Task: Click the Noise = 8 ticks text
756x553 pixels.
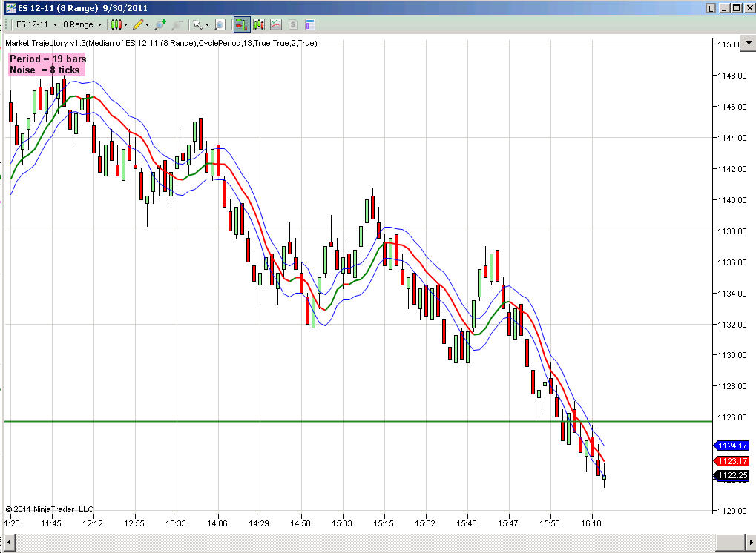Action: tap(45, 70)
